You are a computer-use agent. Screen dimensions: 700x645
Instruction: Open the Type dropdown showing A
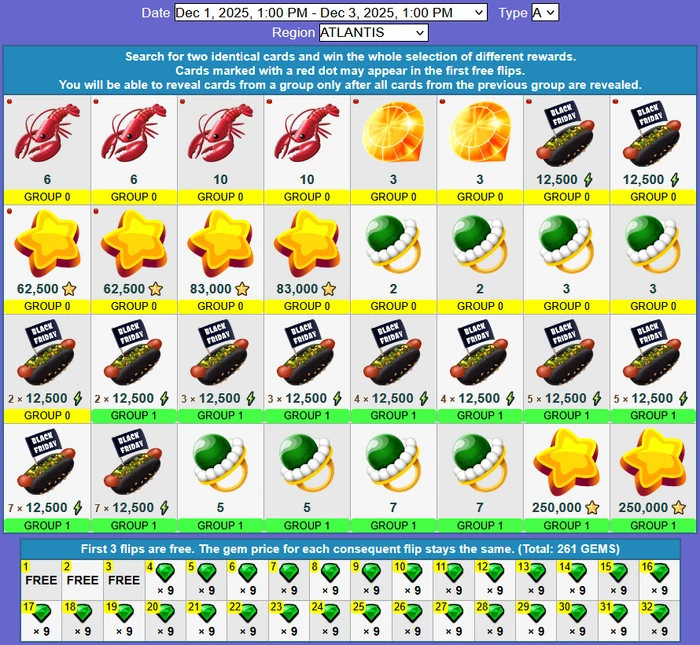pos(545,12)
